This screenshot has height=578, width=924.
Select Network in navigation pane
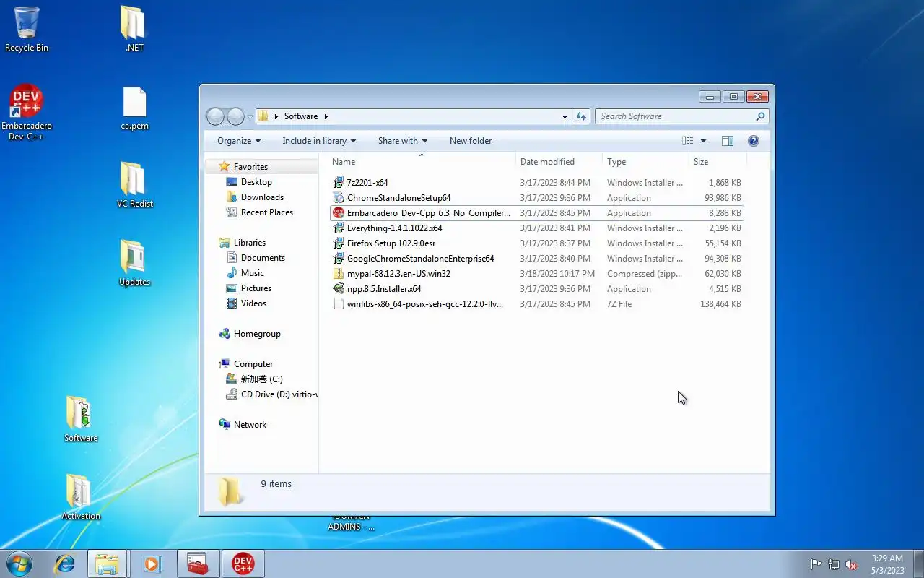click(x=250, y=425)
